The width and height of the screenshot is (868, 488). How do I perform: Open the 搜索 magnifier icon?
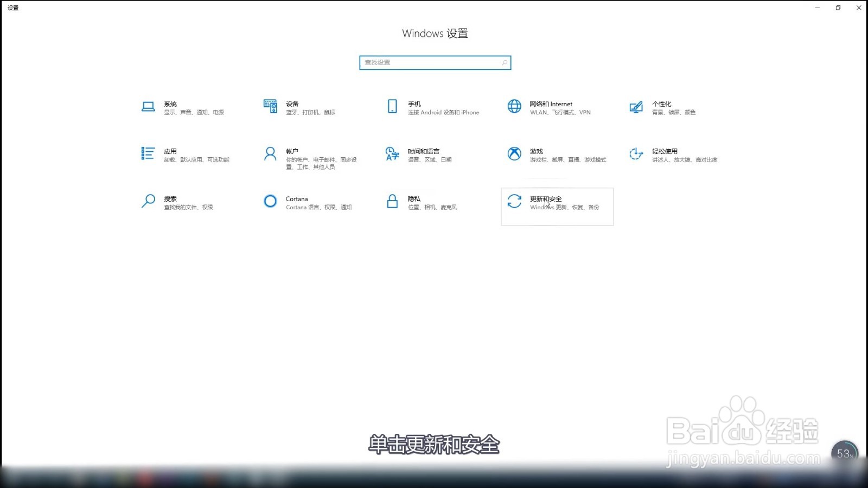tap(148, 201)
